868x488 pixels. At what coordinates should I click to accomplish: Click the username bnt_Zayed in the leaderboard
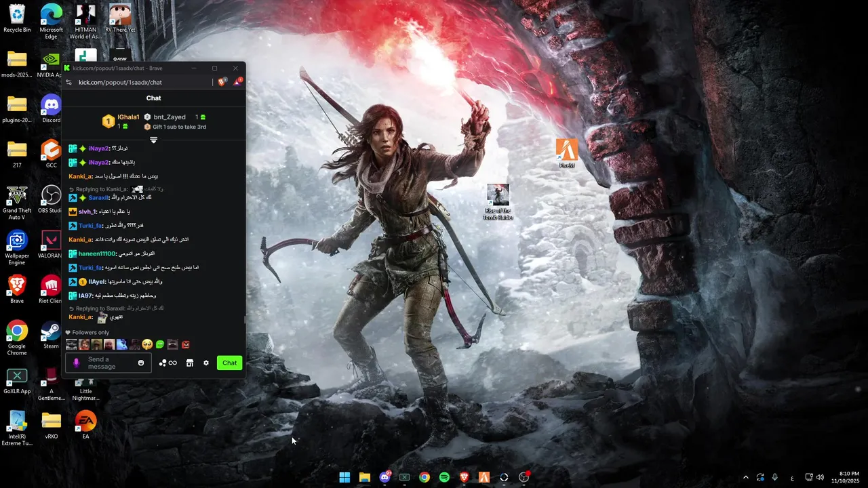coord(170,117)
